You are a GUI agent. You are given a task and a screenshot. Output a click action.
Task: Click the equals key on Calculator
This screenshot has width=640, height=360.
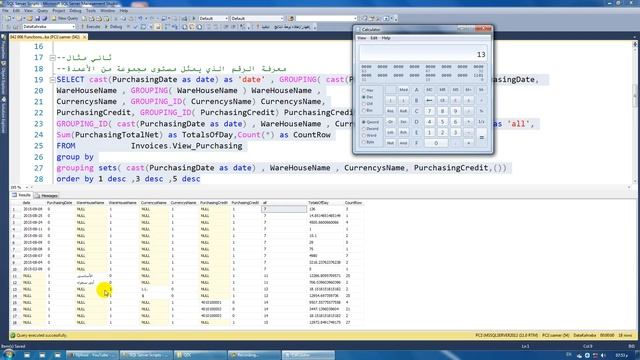pyautogui.click(x=481, y=138)
